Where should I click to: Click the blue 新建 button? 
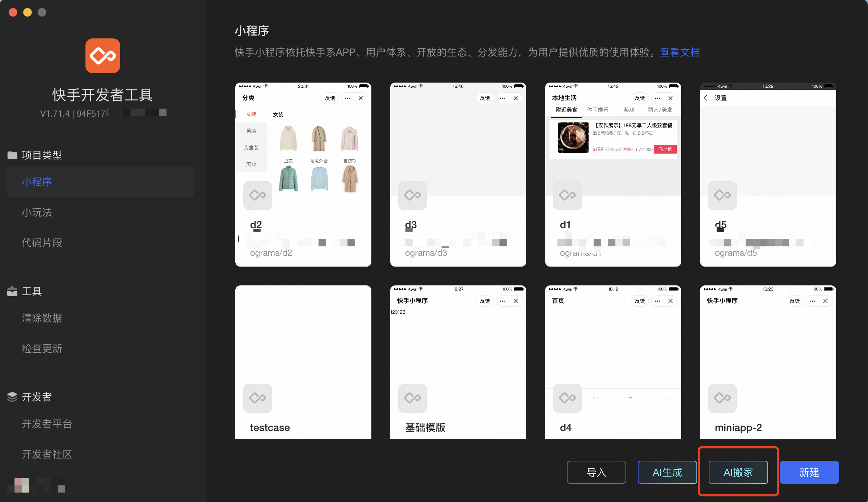(x=809, y=472)
